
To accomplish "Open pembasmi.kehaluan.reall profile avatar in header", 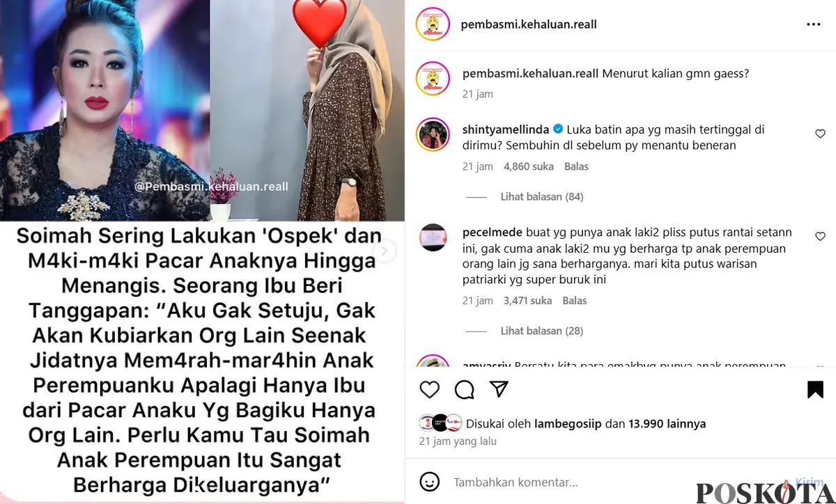I will click(x=433, y=25).
